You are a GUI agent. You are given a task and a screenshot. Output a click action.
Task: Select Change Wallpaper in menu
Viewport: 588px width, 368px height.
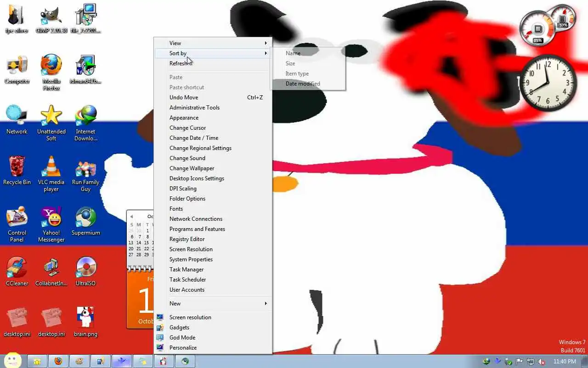[213, 168]
